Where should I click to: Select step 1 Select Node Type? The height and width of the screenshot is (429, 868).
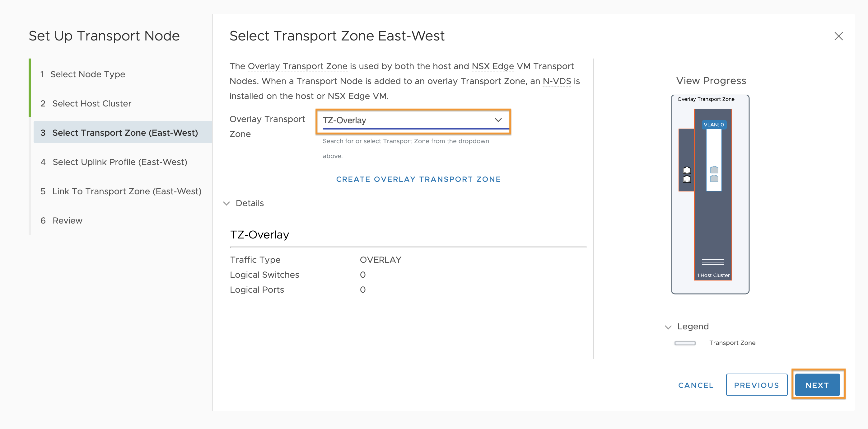pyautogui.click(x=88, y=74)
